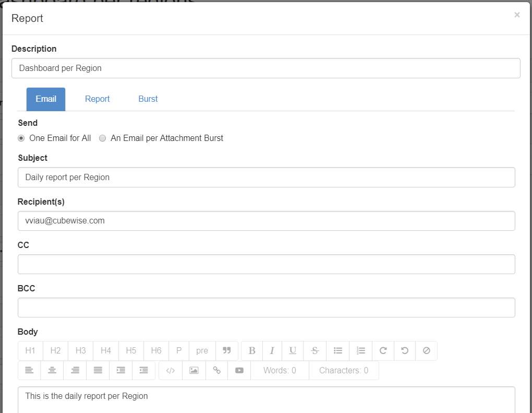Close the Report dialog
Screen dimensions: 532x413
[x=517, y=15]
